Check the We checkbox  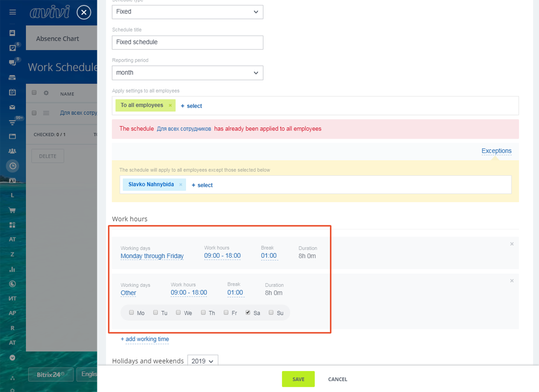(178, 313)
